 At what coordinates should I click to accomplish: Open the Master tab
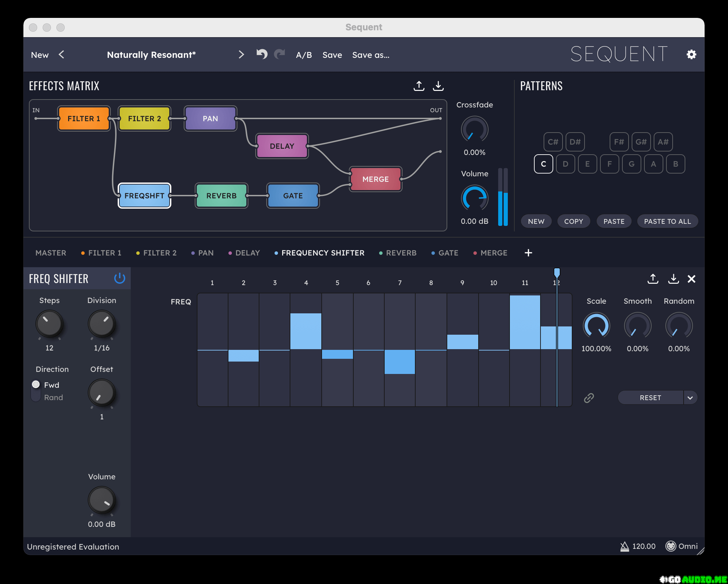coord(51,253)
